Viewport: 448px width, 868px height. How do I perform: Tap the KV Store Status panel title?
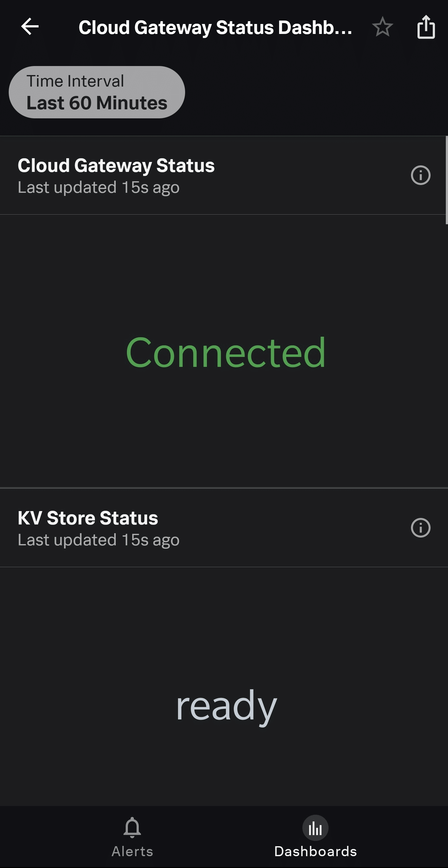click(88, 518)
